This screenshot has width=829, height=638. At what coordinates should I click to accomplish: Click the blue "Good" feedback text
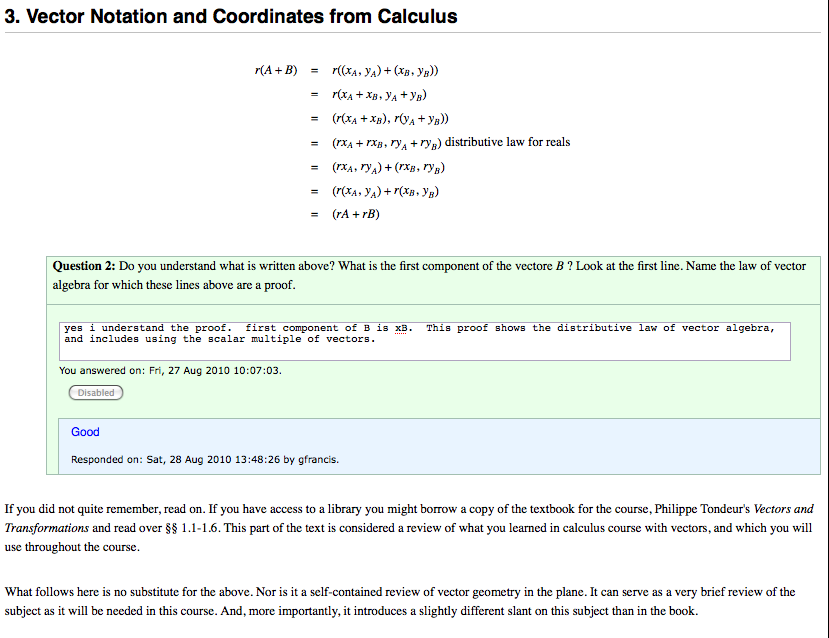pyautogui.click(x=85, y=432)
